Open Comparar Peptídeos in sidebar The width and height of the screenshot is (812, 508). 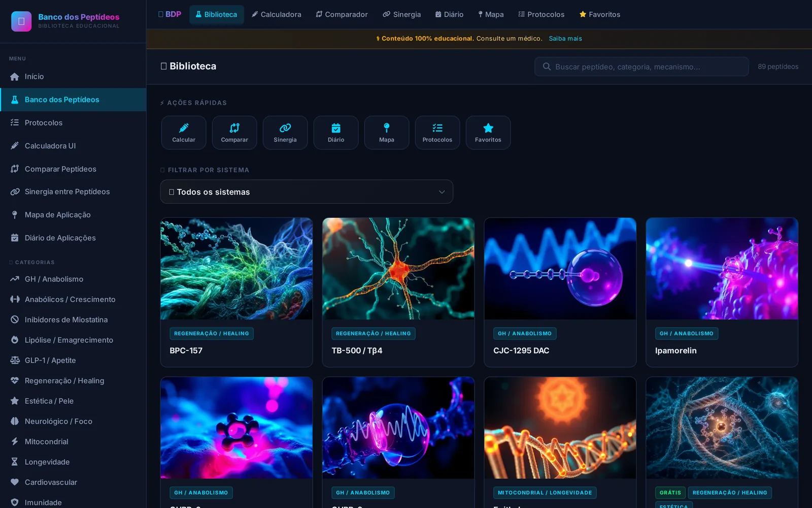tap(73, 169)
